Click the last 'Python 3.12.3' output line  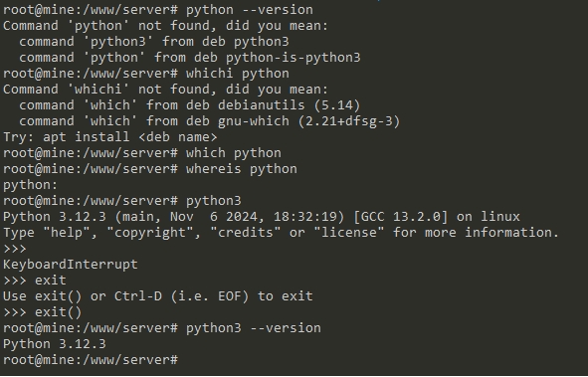pos(55,344)
